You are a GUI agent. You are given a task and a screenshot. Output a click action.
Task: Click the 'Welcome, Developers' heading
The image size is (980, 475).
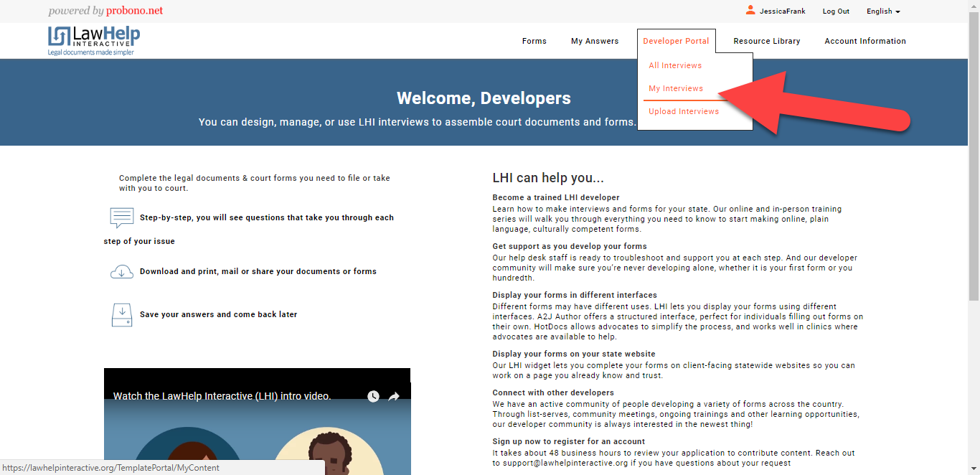(484, 98)
